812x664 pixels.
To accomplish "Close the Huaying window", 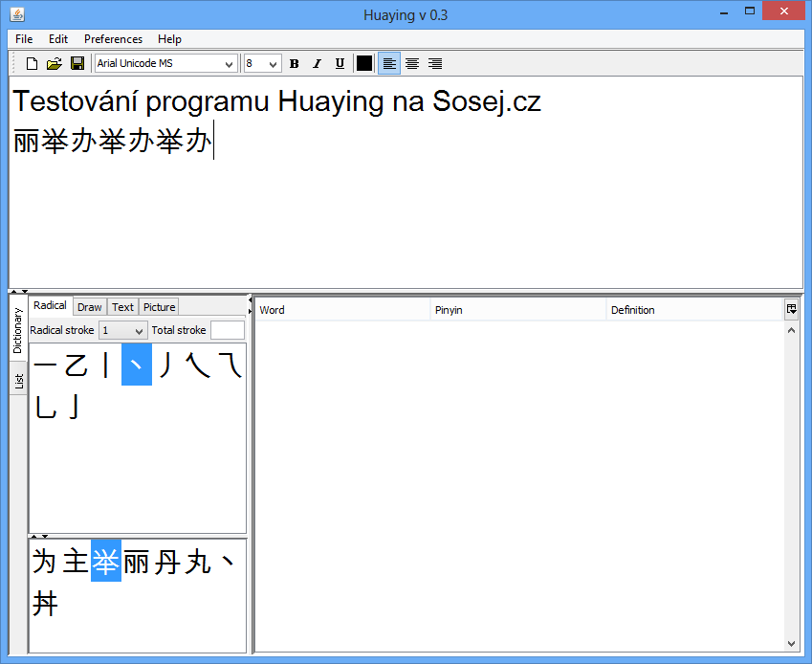I will click(x=784, y=11).
